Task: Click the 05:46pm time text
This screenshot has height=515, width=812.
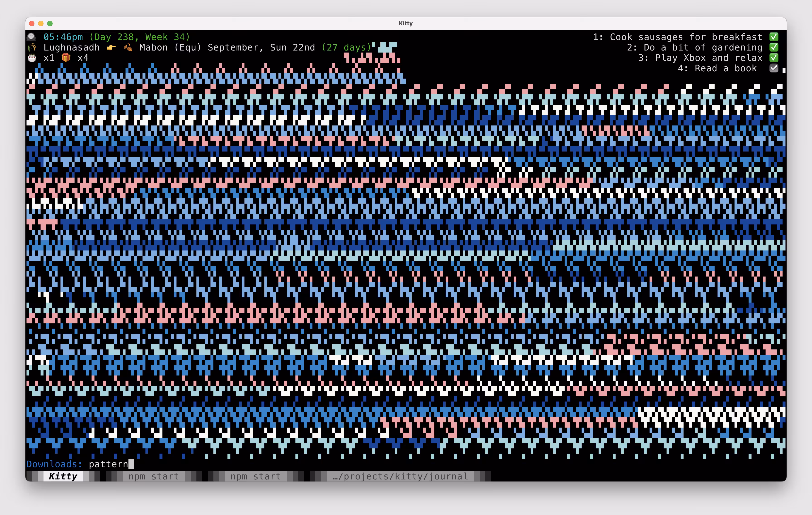Action: pyautogui.click(x=63, y=37)
